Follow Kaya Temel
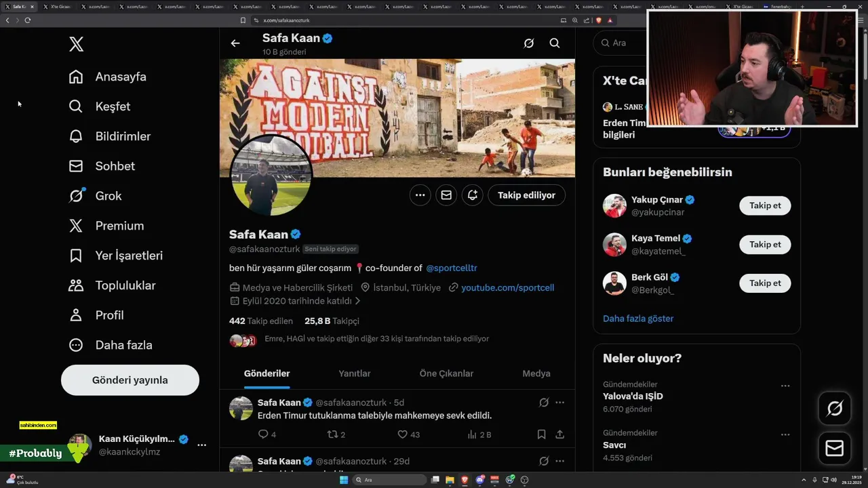The image size is (868, 488). 765,244
